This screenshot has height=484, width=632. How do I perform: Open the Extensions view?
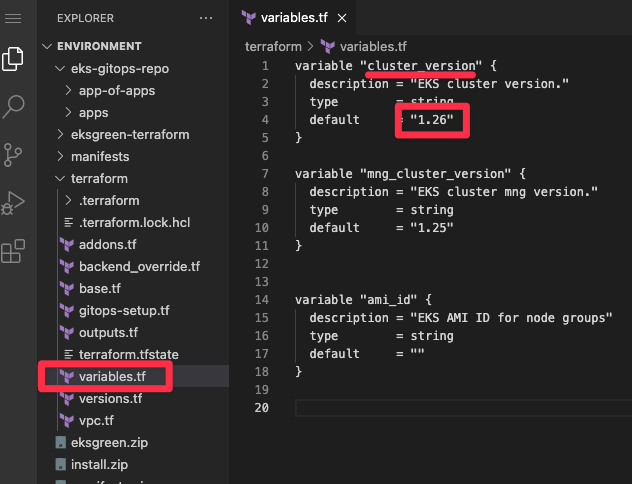pyautogui.click(x=13, y=251)
